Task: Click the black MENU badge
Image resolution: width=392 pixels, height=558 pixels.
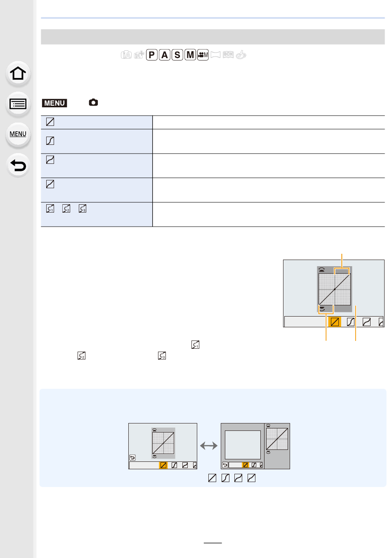Action: coord(54,103)
